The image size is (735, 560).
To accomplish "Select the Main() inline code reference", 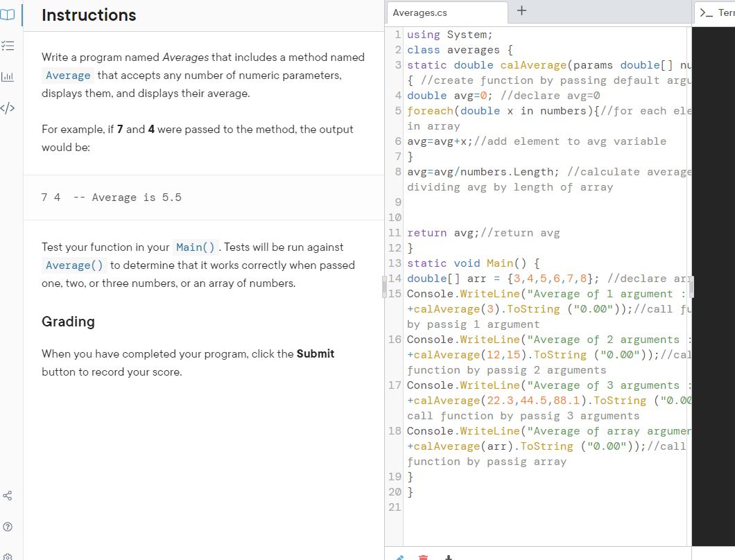I will [195, 247].
